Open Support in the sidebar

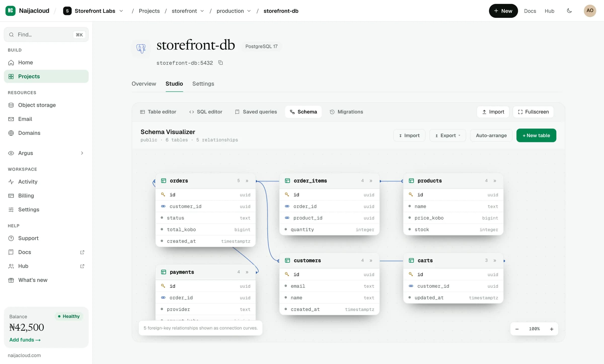(46, 238)
